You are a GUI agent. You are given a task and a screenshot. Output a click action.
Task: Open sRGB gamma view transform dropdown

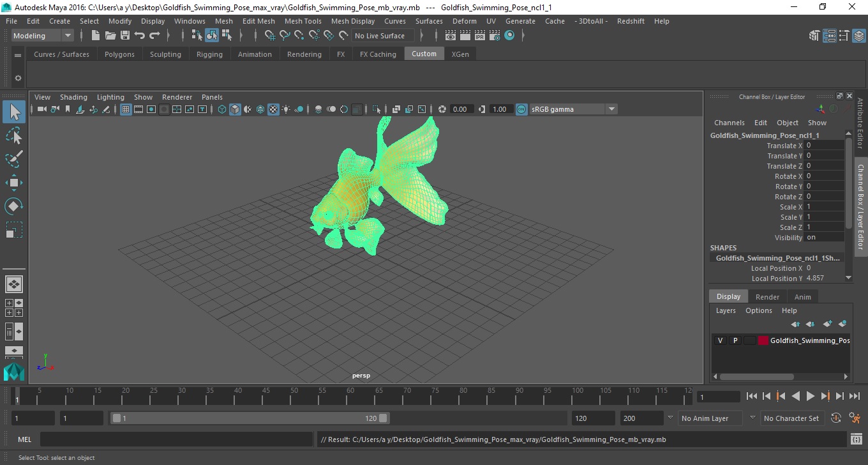pyautogui.click(x=573, y=109)
